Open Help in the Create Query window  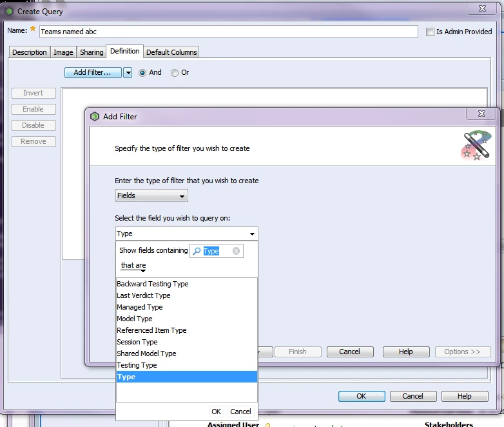[x=465, y=396]
